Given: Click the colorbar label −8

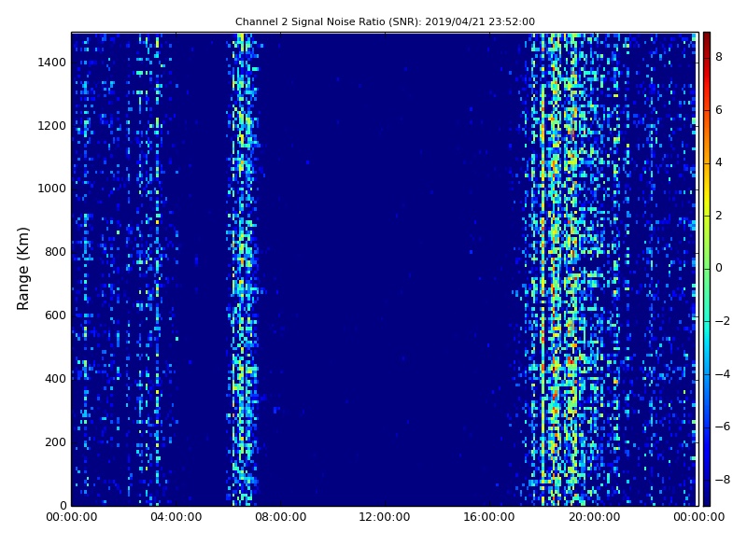Looking at the screenshot, I should click(723, 480).
